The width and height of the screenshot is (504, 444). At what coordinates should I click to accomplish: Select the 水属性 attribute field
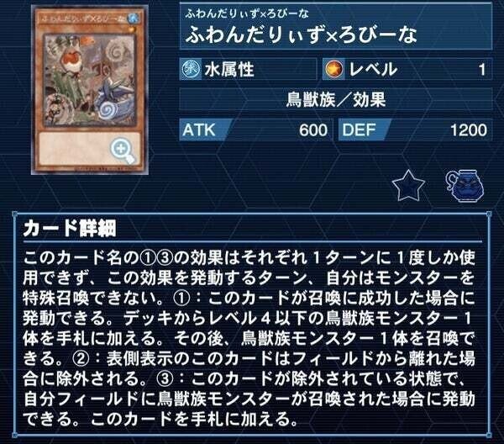[248, 69]
